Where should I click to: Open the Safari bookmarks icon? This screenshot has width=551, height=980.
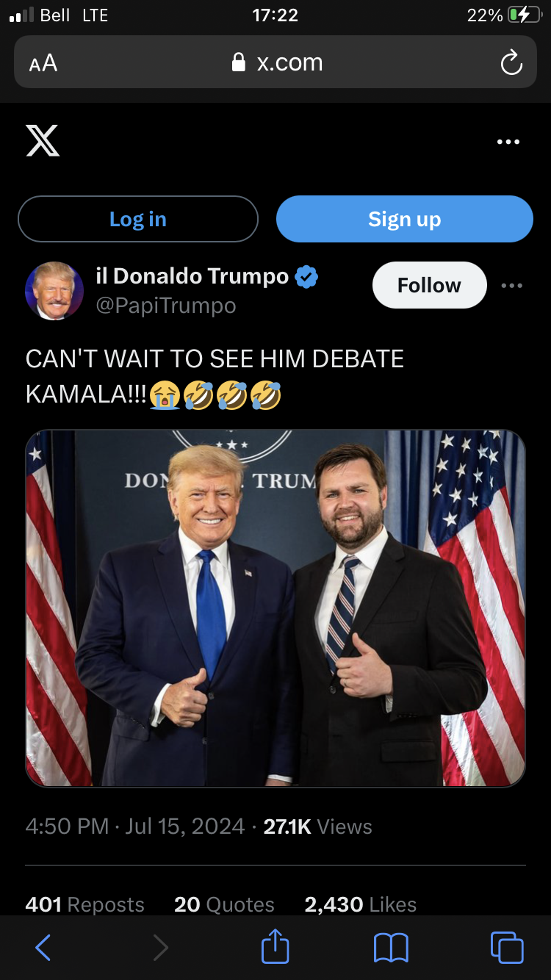pyautogui.click(x=391, y=948)
